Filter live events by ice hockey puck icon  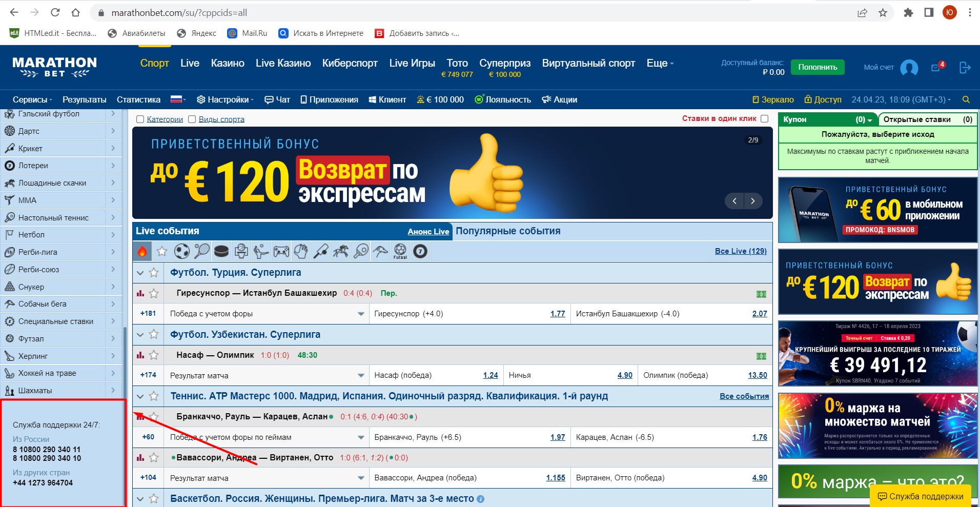tap(221, 251)
